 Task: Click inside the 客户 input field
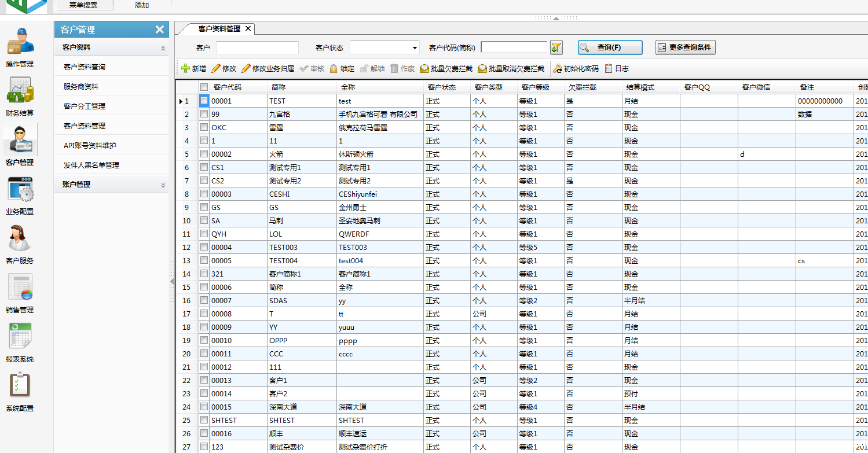(x=257, y=47)
